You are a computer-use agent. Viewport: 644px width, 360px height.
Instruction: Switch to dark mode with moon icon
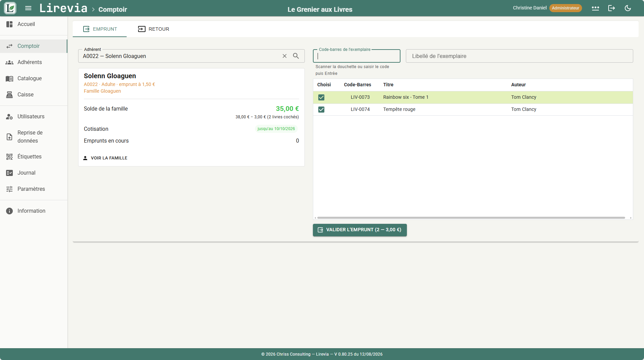coord(628,8)
